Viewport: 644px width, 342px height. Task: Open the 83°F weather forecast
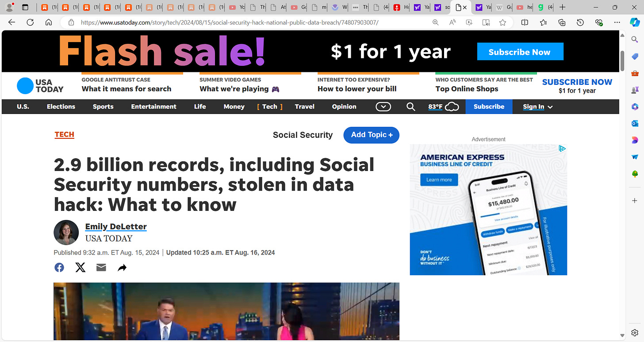[443, 106]
